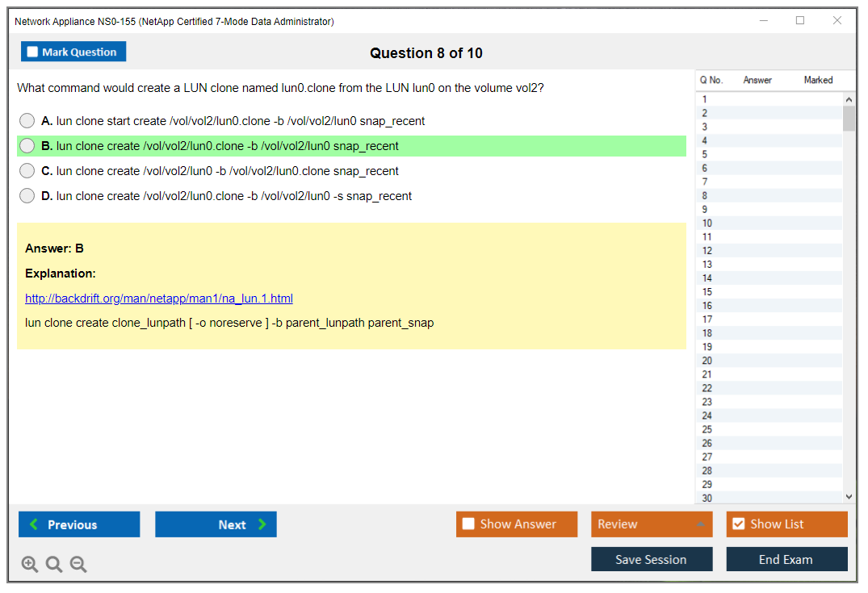Go to the Previous question
The image size is (868, 593).
click(x=79, y=524)
